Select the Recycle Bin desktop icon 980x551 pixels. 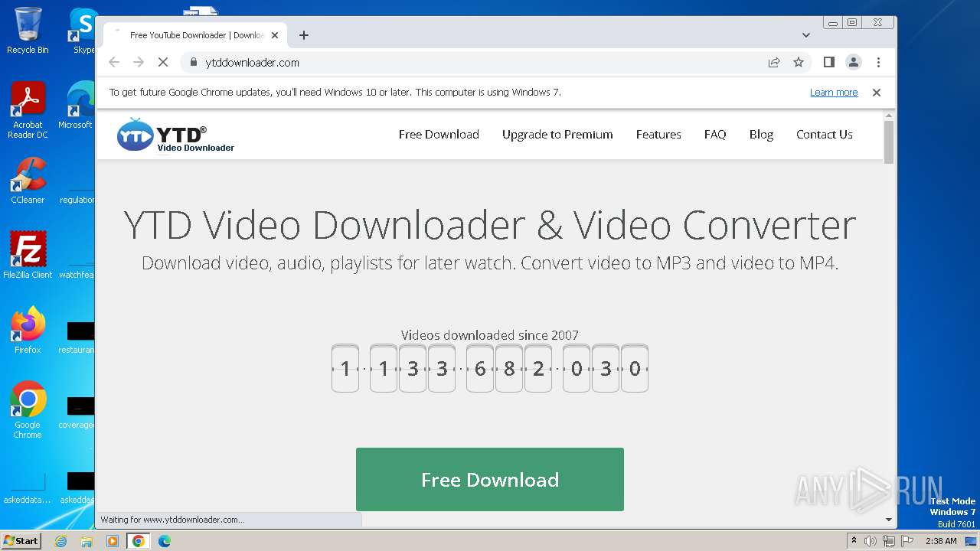28,31
